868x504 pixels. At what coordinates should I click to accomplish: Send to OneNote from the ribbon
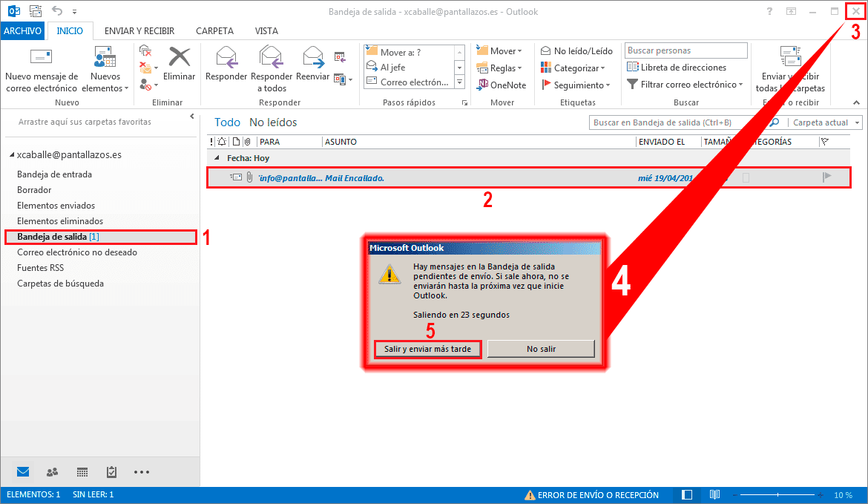point(504,85)
